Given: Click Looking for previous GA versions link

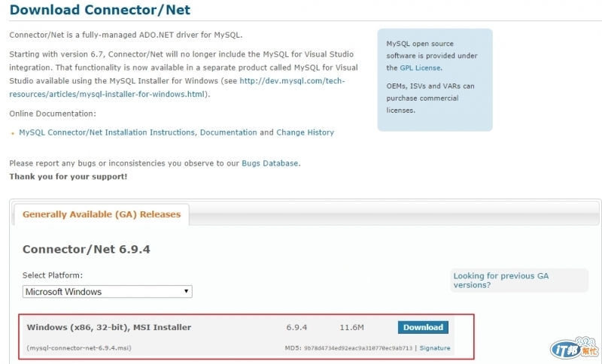Looking at the screenshot, I should (500, 281).
